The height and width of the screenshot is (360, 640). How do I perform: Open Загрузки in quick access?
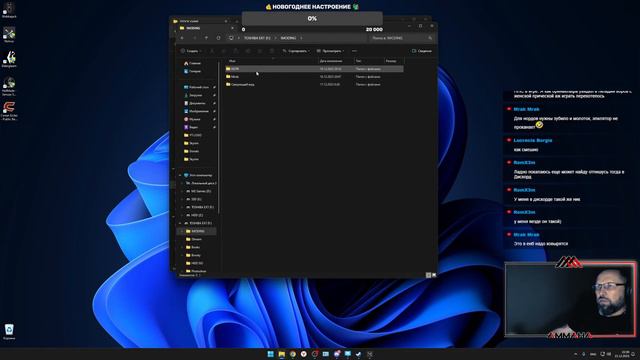tap(193, 95)
